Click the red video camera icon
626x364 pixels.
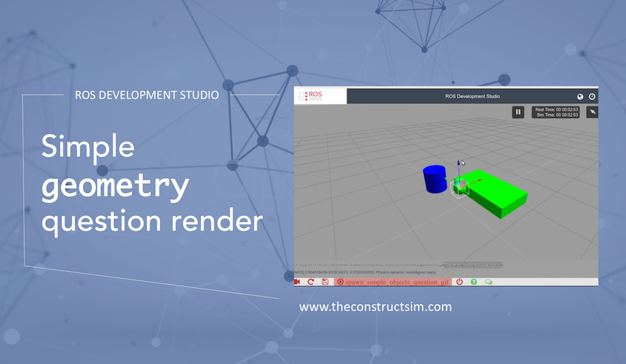297,282
